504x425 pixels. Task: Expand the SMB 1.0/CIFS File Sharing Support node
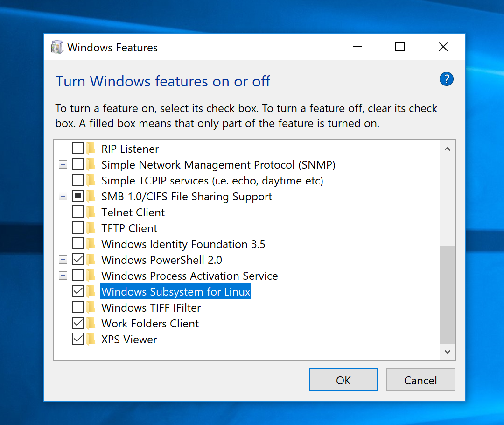coord(63,197)
